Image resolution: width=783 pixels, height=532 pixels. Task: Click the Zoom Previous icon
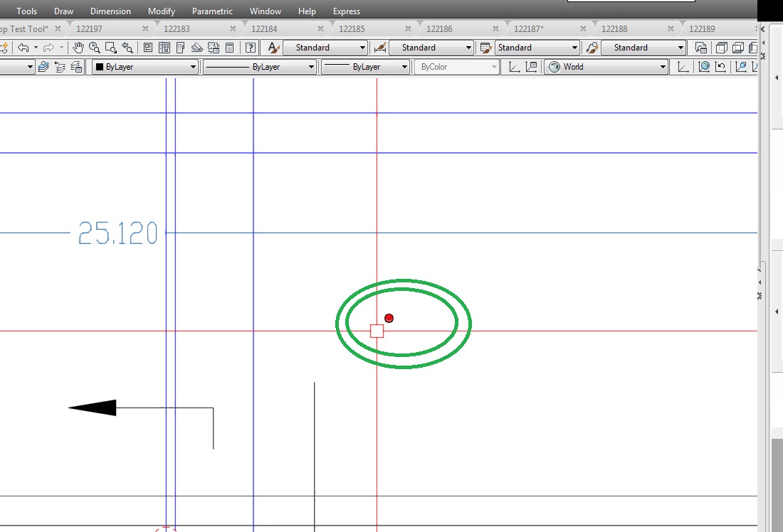tap(127, 48)
